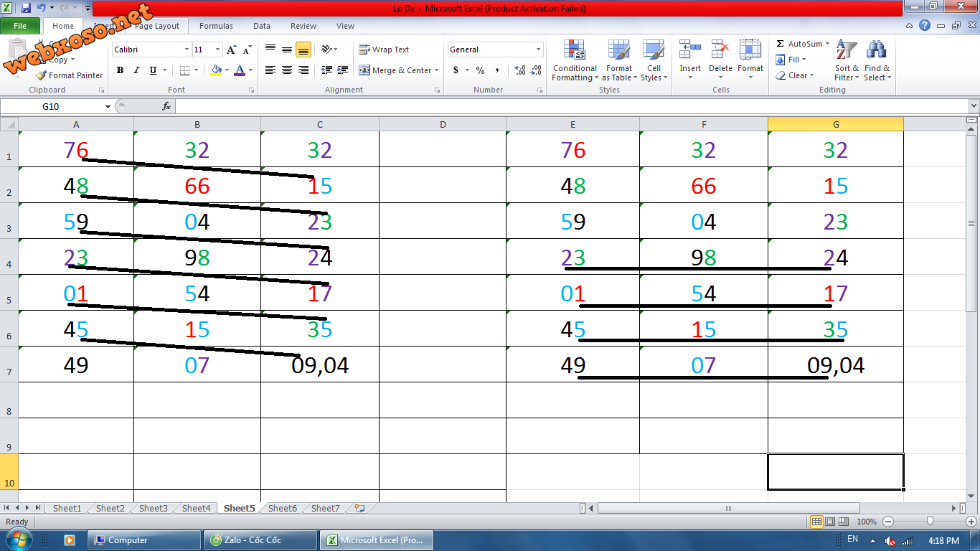
Task: Open Sort & Filter menu
Action: pyautogui.click(x=847, y=61)
